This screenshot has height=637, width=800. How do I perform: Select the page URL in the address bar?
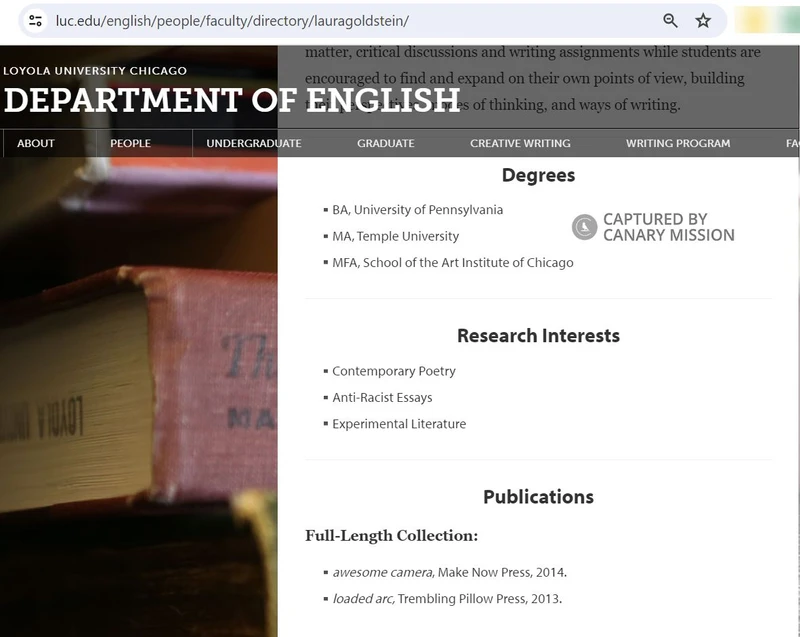pyautogui.click(x=232, y=21)
